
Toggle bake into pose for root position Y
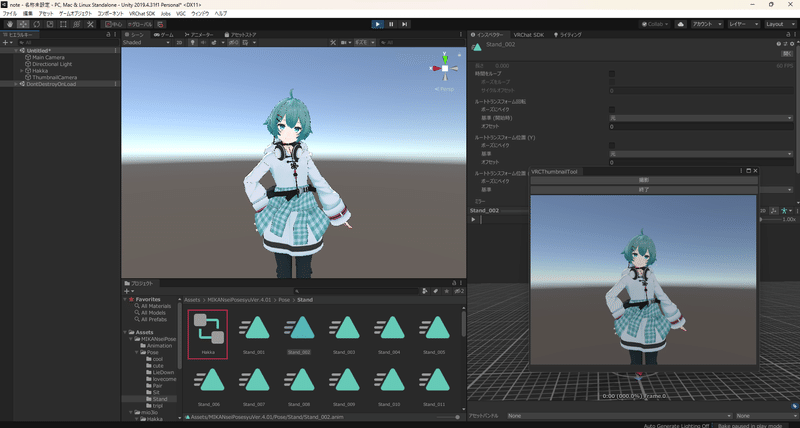(612, 145)
